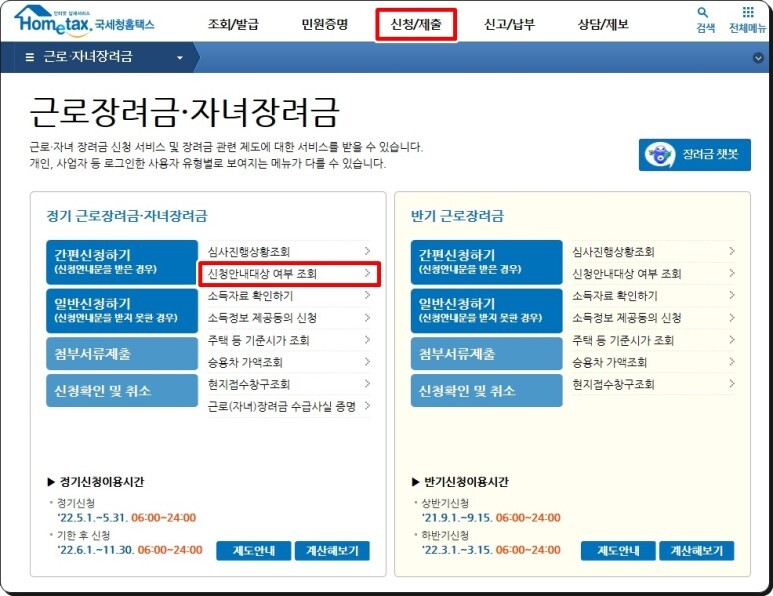Click 제도안내 button in 반기 panel

pyautogui.click(x=618, y=551)
